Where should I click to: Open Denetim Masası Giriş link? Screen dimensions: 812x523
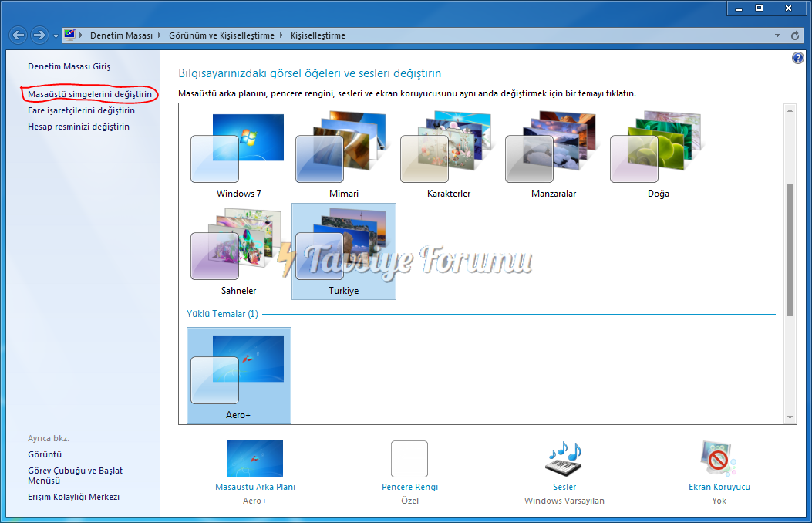(69, 66)
